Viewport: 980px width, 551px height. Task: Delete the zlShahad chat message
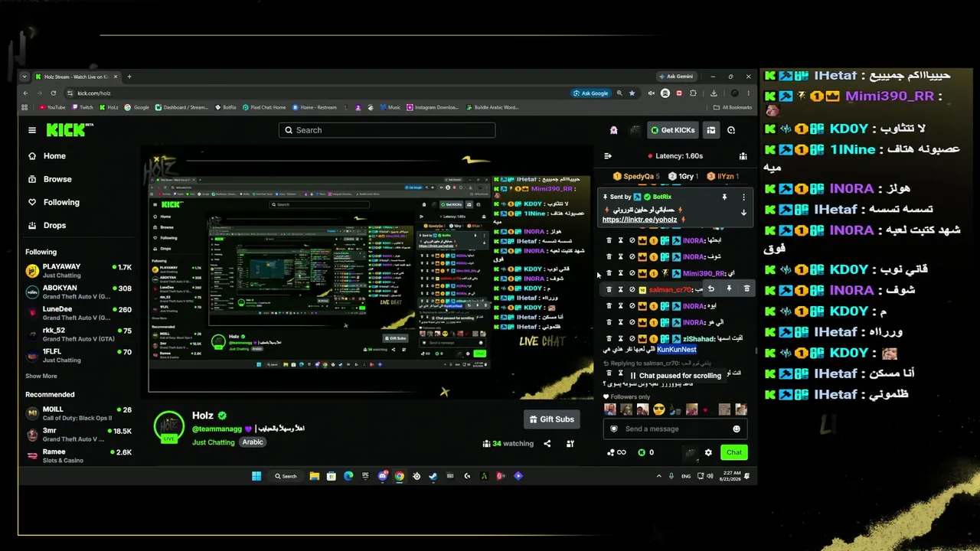coord(609,339)
